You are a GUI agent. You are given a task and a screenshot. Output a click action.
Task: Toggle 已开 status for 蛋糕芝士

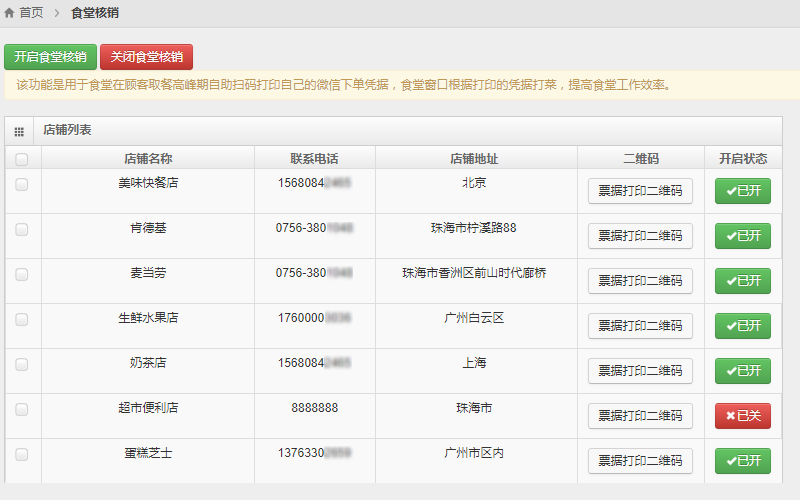pyautogui.click(x=742, y=461)
